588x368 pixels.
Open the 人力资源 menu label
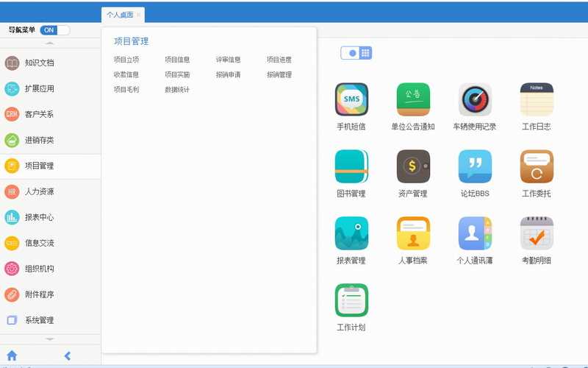tap(40, 191)
